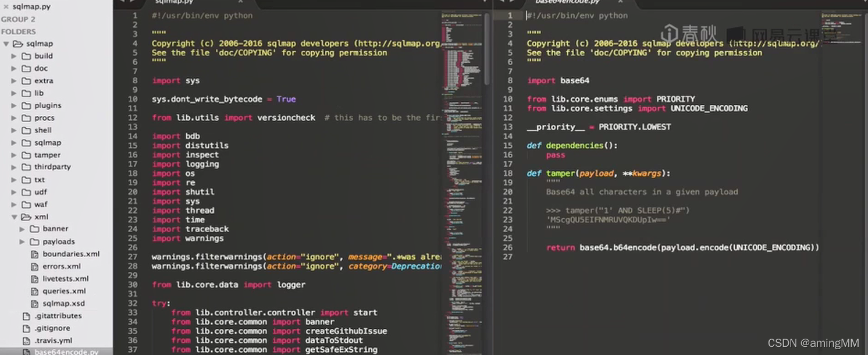Viewport: 868px width, 355px height.
Task: Click 'sys.dont_write_bytecode = True' line
Action: [224, 99]
